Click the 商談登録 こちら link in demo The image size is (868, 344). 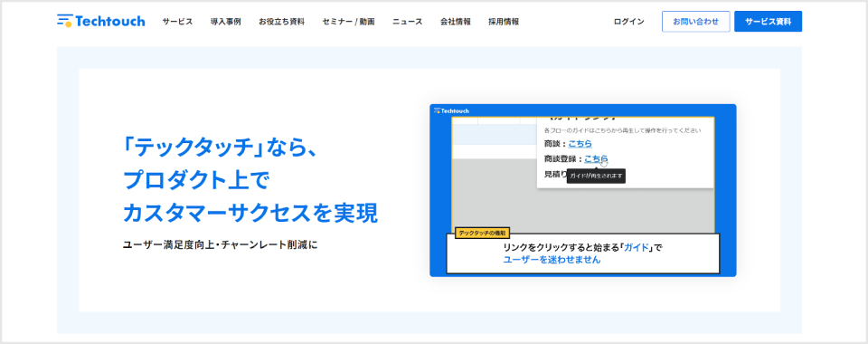tap(596, 159)
